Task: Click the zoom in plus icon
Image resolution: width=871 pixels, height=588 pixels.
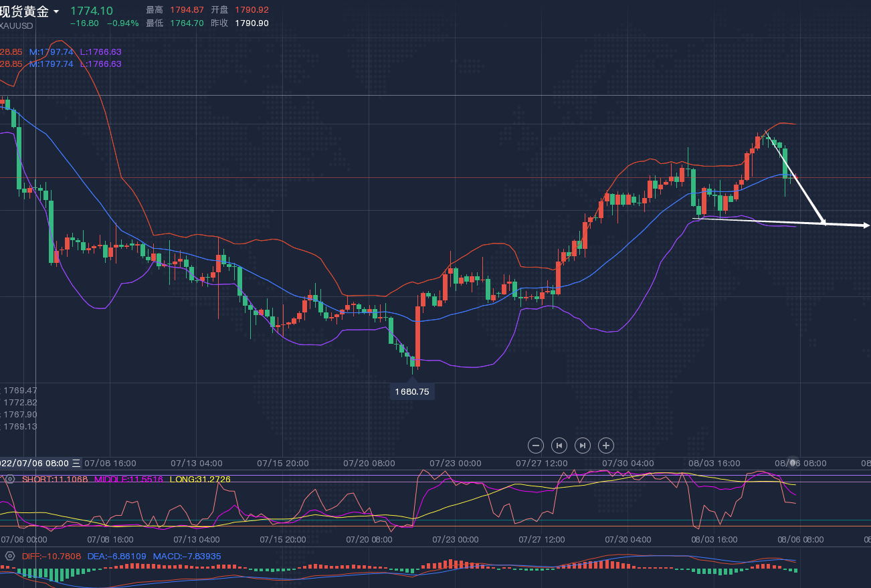Action: coord(605,446)
